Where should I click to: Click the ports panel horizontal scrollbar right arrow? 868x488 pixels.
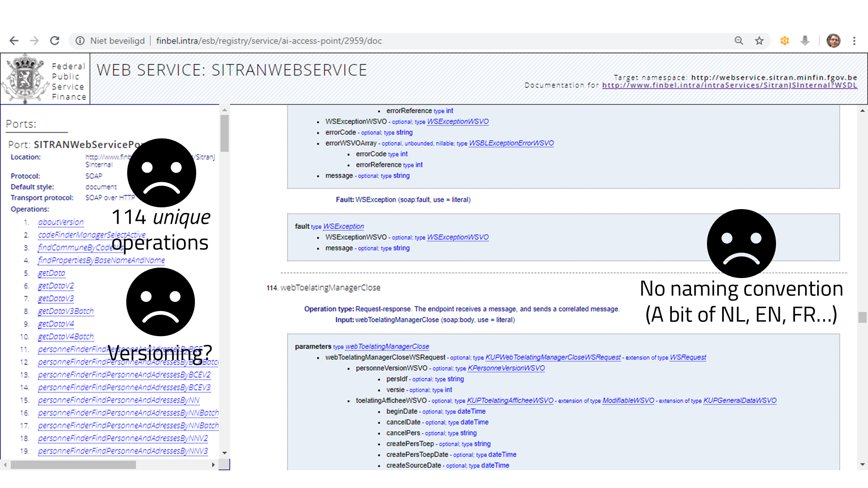tap(213, 465)
